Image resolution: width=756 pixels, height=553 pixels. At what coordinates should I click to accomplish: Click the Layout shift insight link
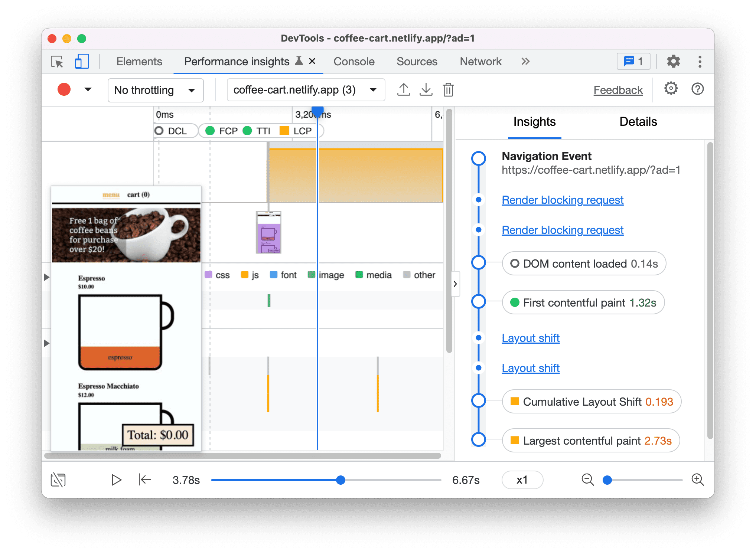pos(531,338)
